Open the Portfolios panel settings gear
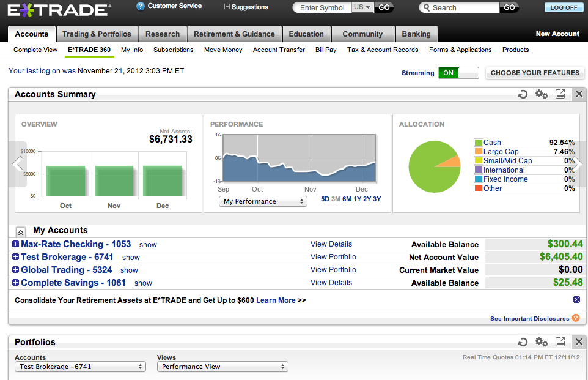The width and height of the screenshot is (588, 380). pos(541,342)
